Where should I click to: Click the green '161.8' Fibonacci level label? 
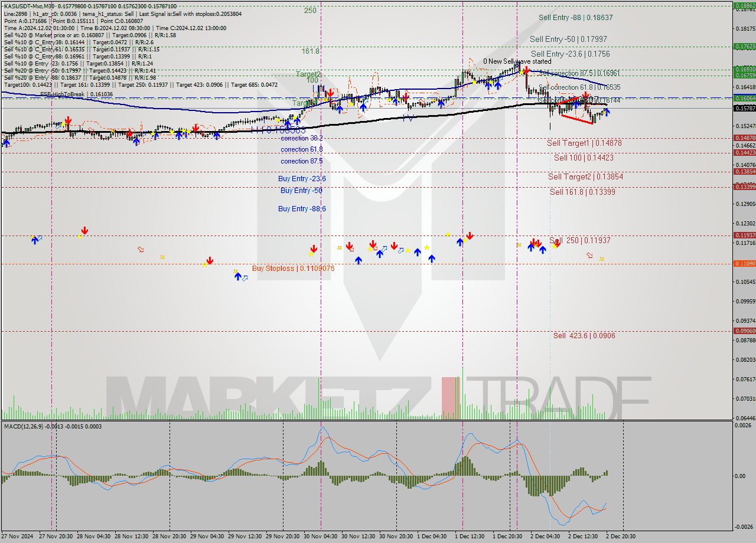coord(311,51)
